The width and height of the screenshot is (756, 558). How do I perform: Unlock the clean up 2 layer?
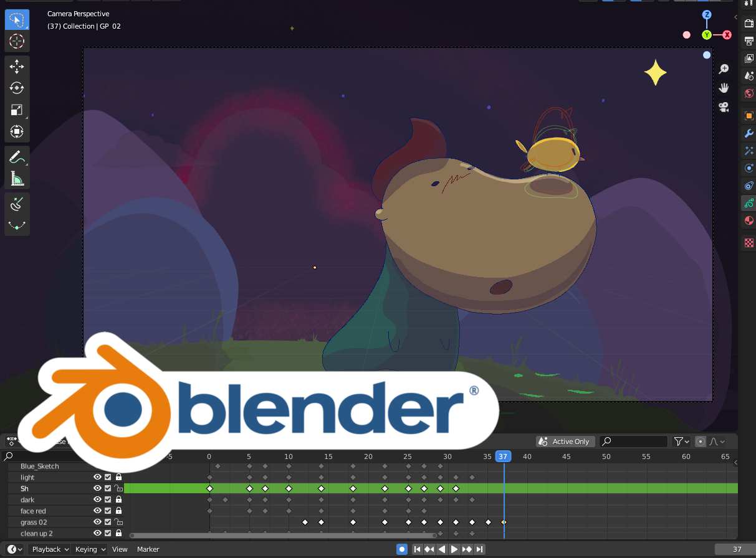click(x=118, y=533)
